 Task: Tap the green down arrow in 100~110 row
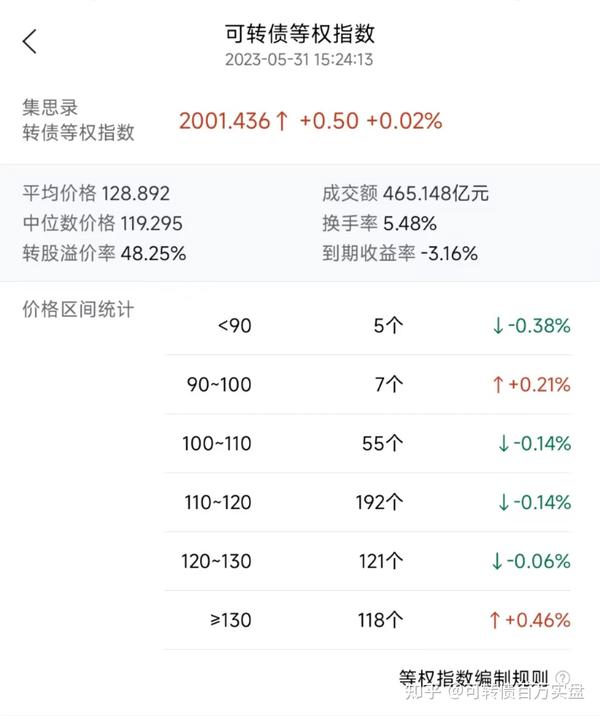[x=503, y=443]
